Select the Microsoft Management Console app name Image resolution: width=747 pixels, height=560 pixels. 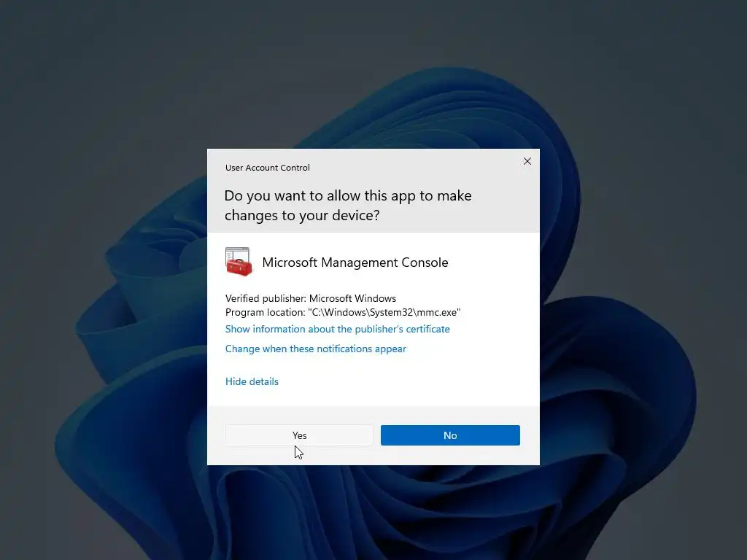click(355, 262)
